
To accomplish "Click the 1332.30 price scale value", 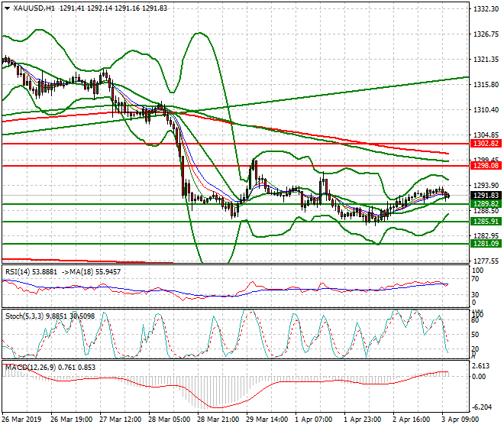I will [x=486, y=8].
